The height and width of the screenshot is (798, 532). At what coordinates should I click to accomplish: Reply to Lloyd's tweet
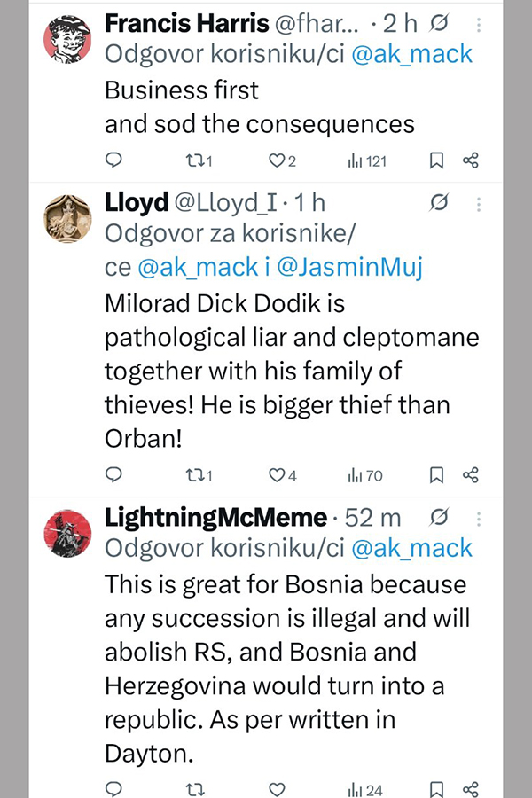point(113,475)
